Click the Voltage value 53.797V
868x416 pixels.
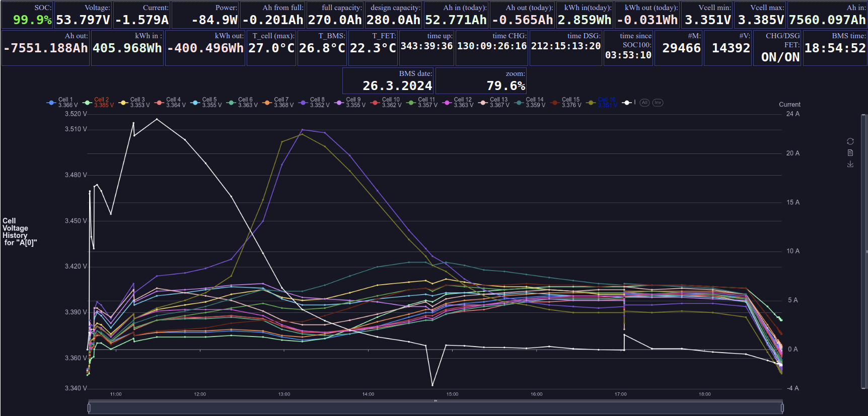pos(83,20)
